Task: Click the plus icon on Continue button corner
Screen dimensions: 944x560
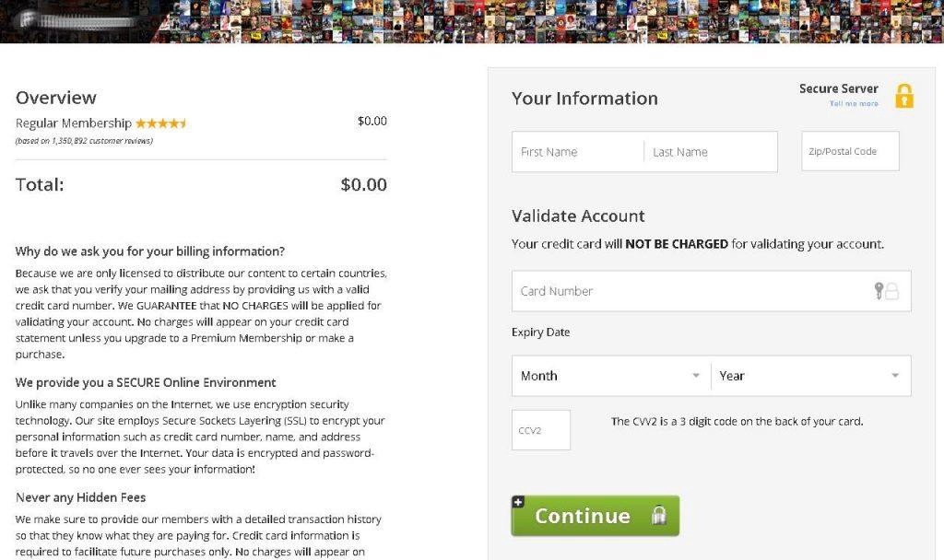Action: point(518,502)
